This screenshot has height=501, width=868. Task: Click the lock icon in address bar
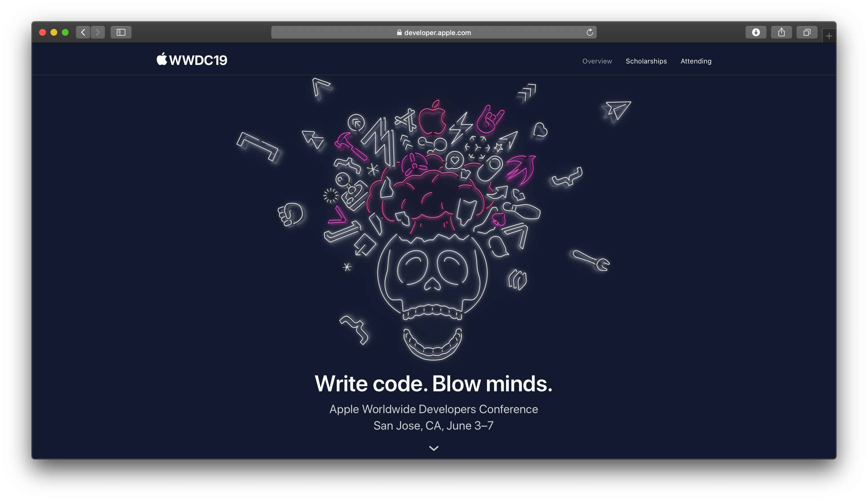tap(399, 32)
